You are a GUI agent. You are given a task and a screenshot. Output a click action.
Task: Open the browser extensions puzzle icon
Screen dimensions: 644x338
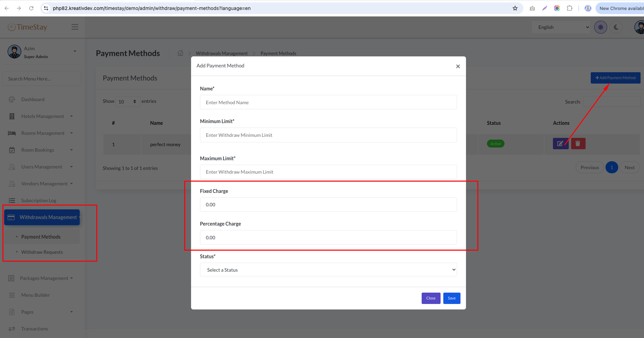pyautogui.click(x=569, y=8)
